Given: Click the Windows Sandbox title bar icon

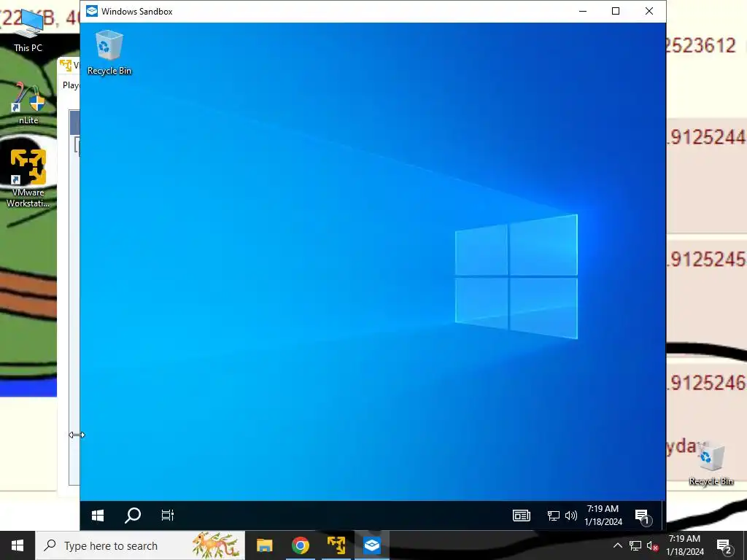Looking at the screenshot, I should point(92,11).
